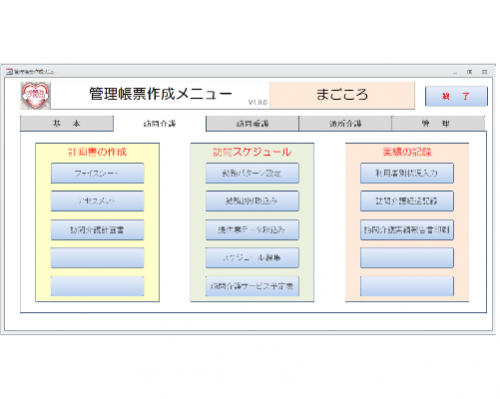Viewport: 500px width, 399px height.
Task: Open 訪問介護計画書 in yellow panel
Action: pyautogui.click(x=97, y=230)
